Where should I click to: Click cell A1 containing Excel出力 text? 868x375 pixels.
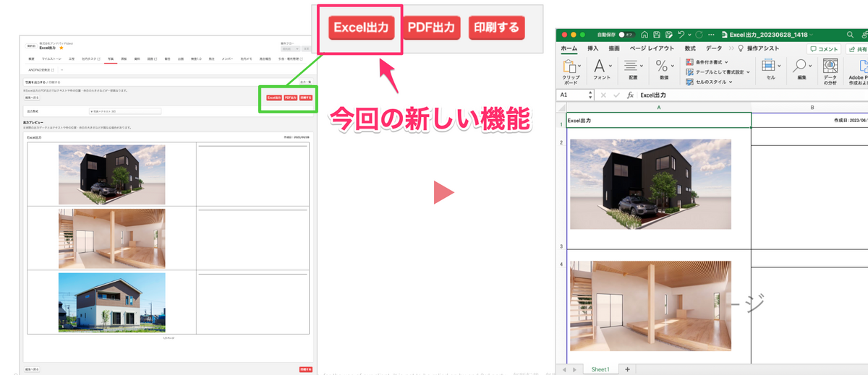[658, 121]
